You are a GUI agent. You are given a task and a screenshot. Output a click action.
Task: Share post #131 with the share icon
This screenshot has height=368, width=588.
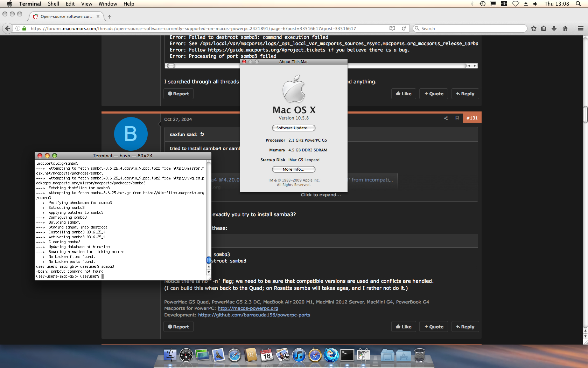pos(446,118)
